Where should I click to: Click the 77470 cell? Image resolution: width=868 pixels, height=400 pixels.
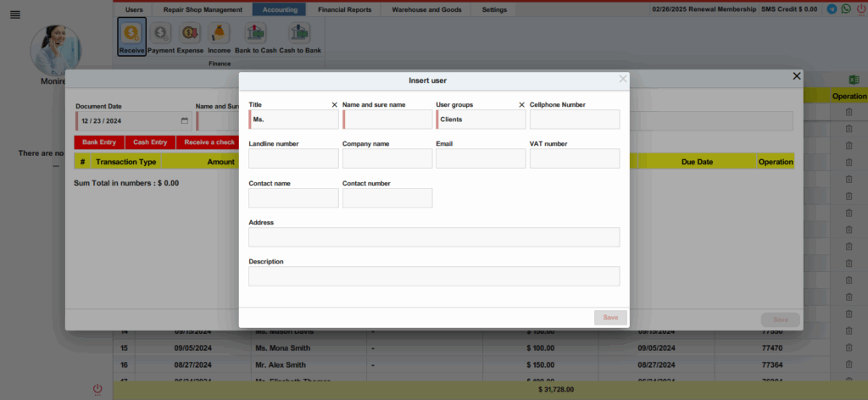(774, 348)
